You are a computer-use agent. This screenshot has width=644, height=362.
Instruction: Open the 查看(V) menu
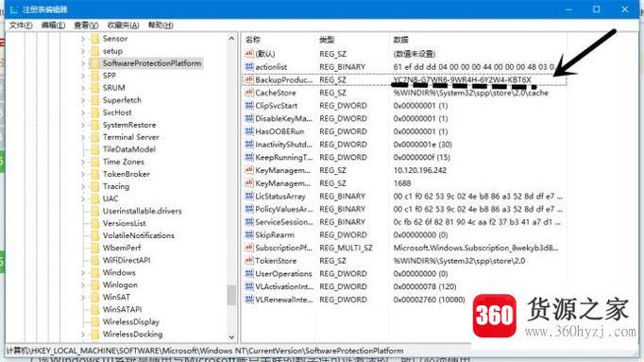[x=86, y=26]
